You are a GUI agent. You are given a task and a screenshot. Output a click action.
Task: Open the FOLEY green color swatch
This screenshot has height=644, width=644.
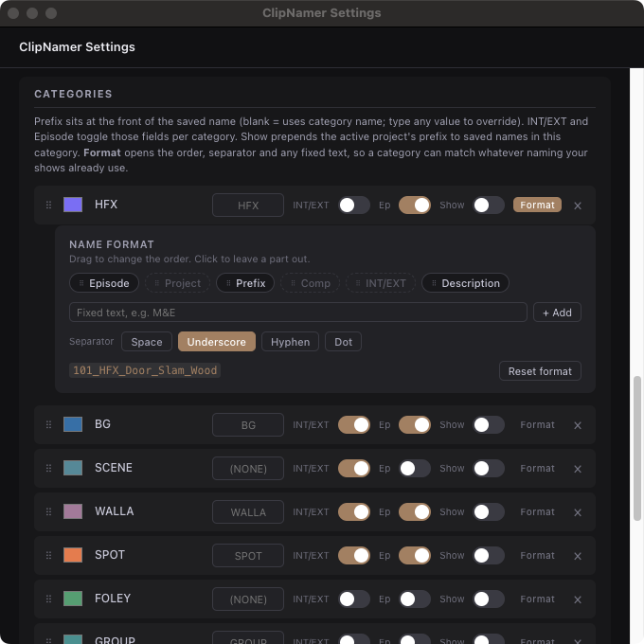pos(73,599)
